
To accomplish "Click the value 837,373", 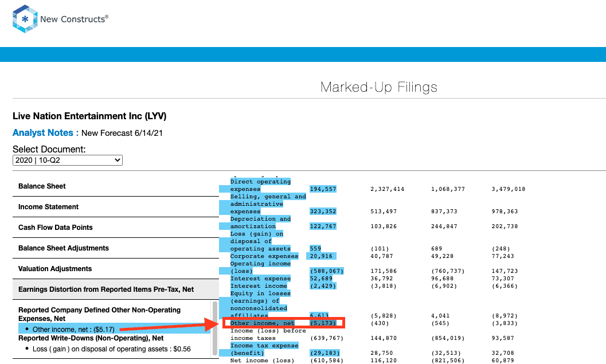I will (x=444, y=212).
